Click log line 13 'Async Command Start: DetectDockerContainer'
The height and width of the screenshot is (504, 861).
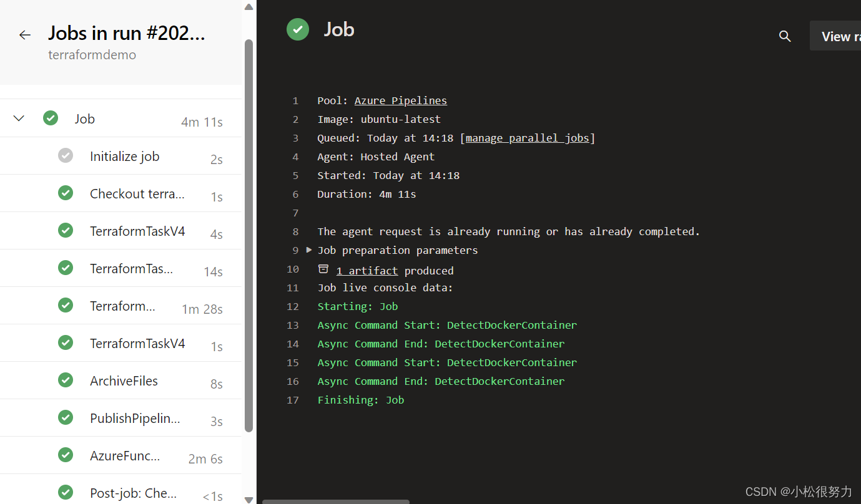pos(447,325)
